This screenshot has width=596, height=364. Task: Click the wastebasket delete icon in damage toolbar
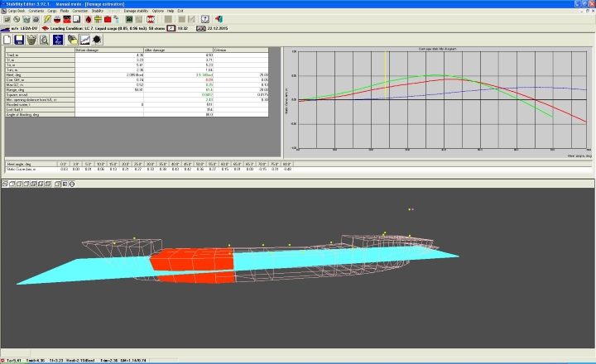tap(31, 40)
